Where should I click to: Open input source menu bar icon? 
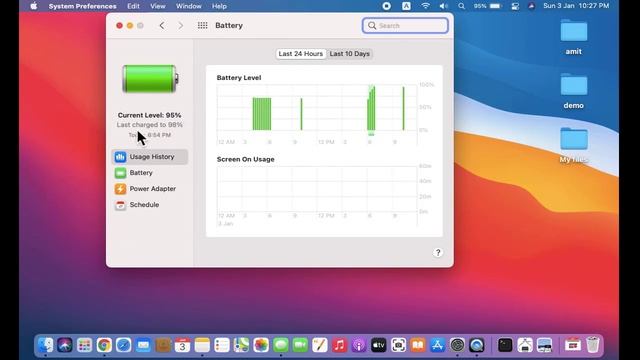(406, 6)
